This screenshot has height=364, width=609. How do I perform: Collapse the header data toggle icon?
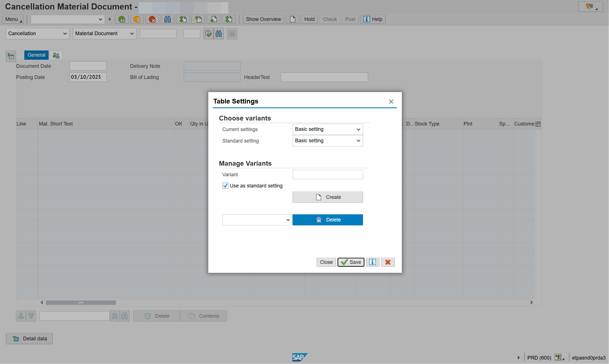click(x=11, y=56)
